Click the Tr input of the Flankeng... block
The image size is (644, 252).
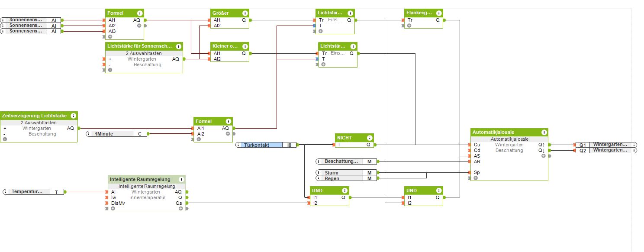click(410, 20)
